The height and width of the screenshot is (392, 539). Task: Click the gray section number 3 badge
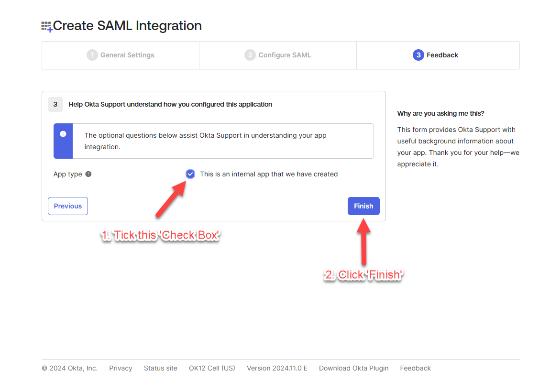[55, 104]
